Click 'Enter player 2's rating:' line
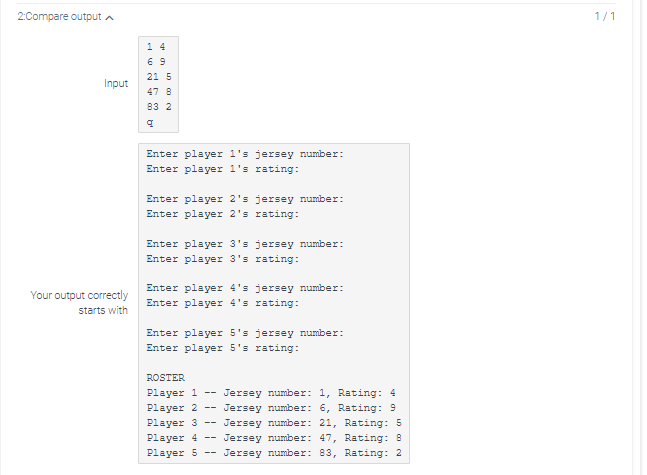The image size is (647, 475). 223,214
